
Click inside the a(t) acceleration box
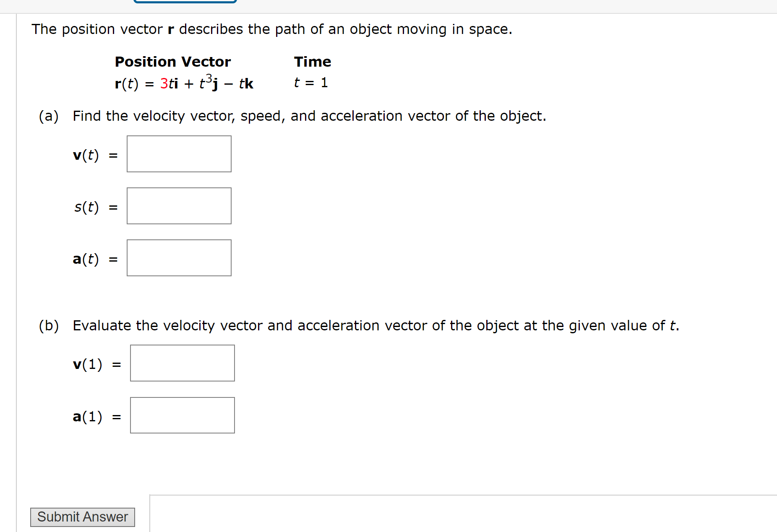click(178, 257)
